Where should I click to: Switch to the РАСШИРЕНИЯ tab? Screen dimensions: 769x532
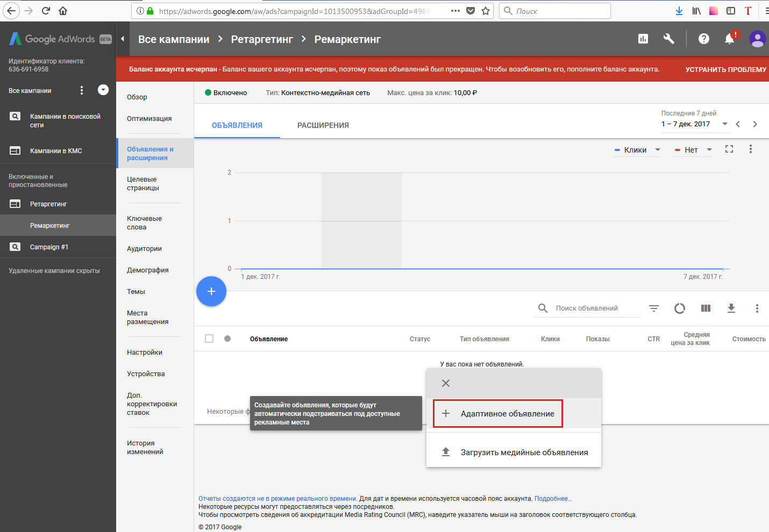point(323,125)
